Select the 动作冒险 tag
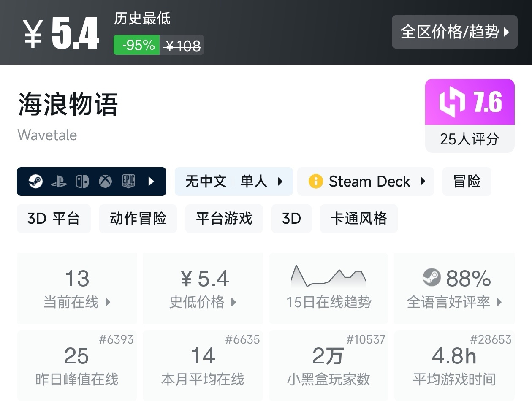The height and width of the screenshot is (401, 532). pyautogui.click(x=138, y=219)
